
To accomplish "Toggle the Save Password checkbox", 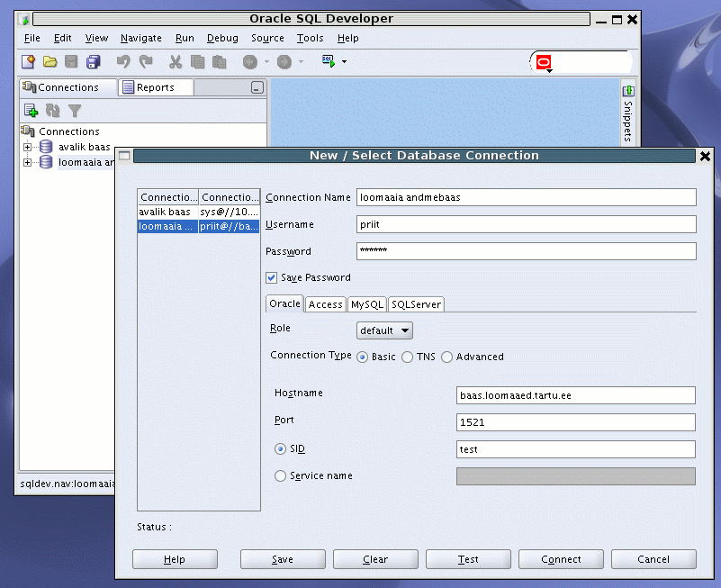I will [271, 277].
